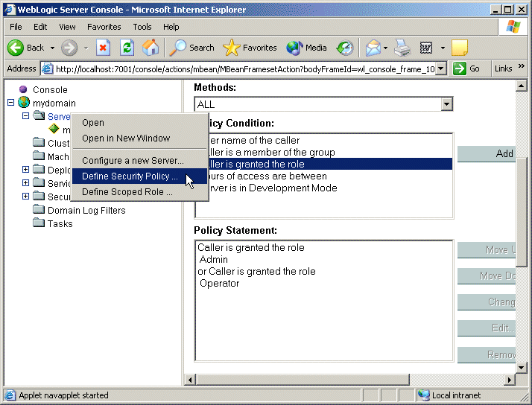This screenshot has width=532, height=405.
Task: Expand the Services tree node
Action: [25, 182]
